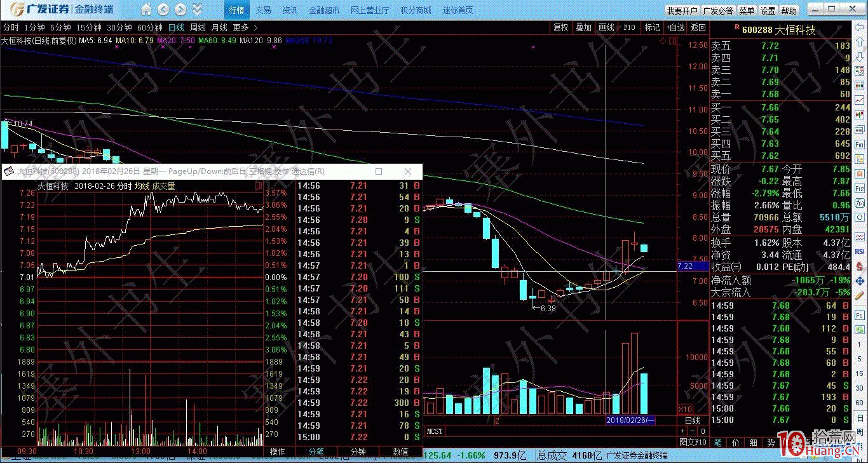This screenshot has height=463, width=868.
Task: Switch to 分笔 tab in popup
Action: pyautogui.click(x=316, y=452)
